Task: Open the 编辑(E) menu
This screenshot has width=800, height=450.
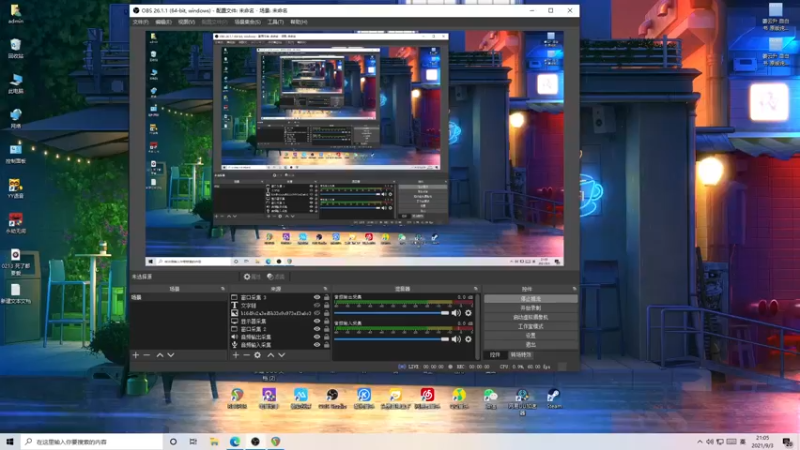Action: [163, 22]
